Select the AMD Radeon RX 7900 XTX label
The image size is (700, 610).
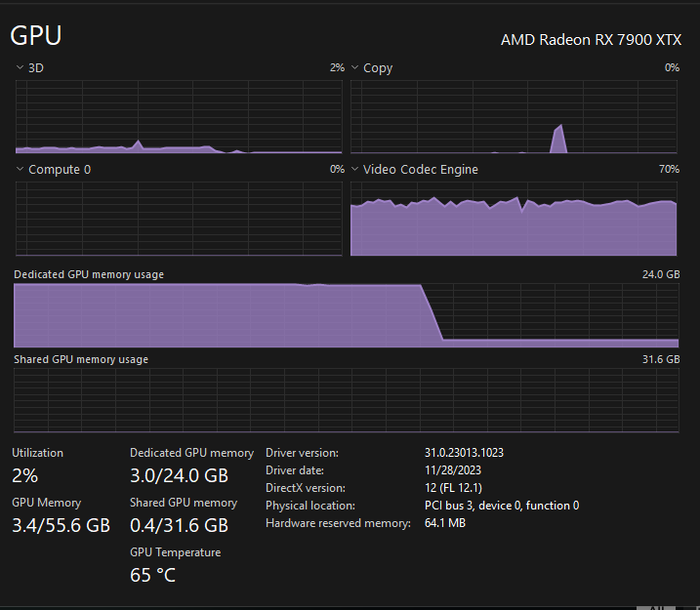591,40
